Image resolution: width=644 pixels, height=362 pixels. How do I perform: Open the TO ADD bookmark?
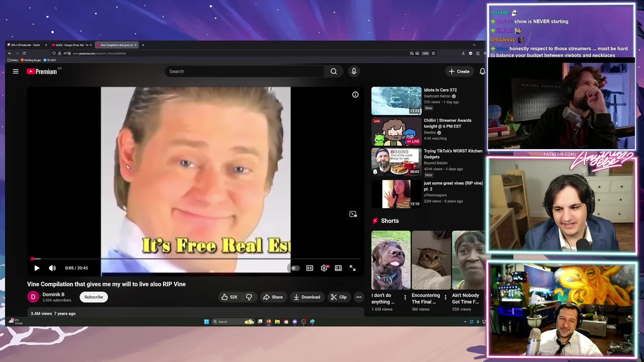coord(50,60)
